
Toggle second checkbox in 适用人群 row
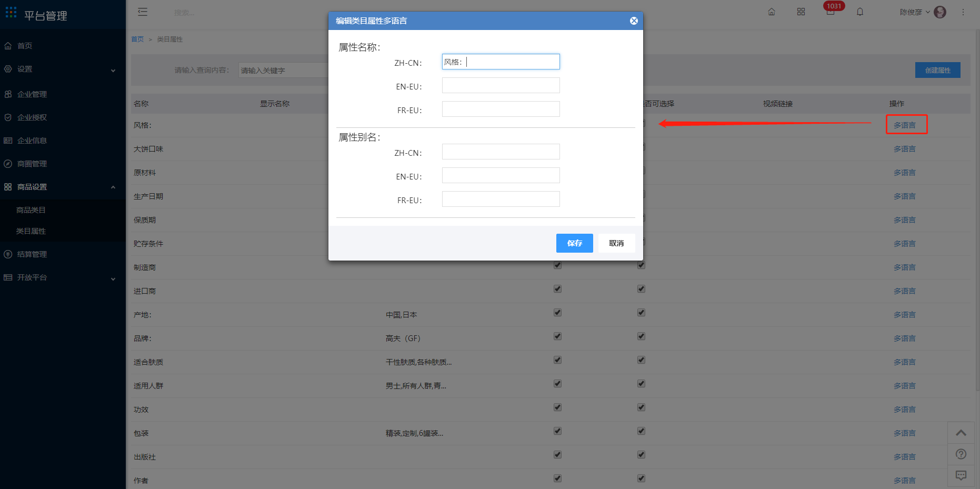[641, 384]
